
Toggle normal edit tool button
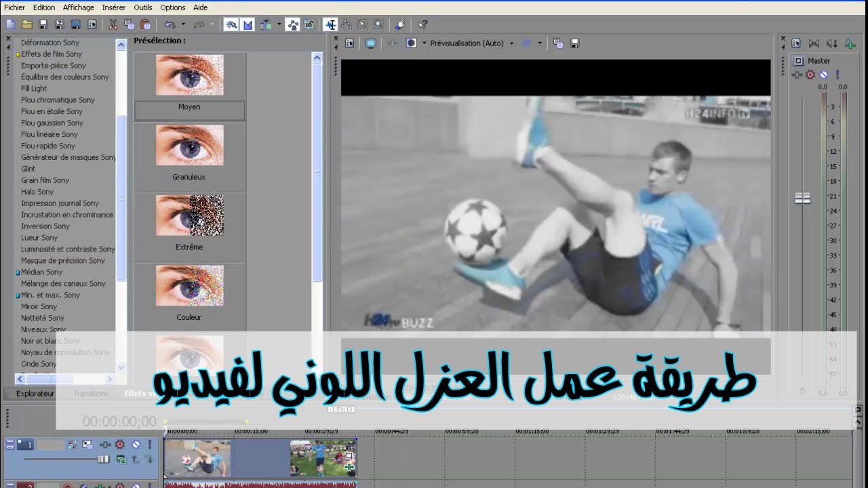pos(330,24)
